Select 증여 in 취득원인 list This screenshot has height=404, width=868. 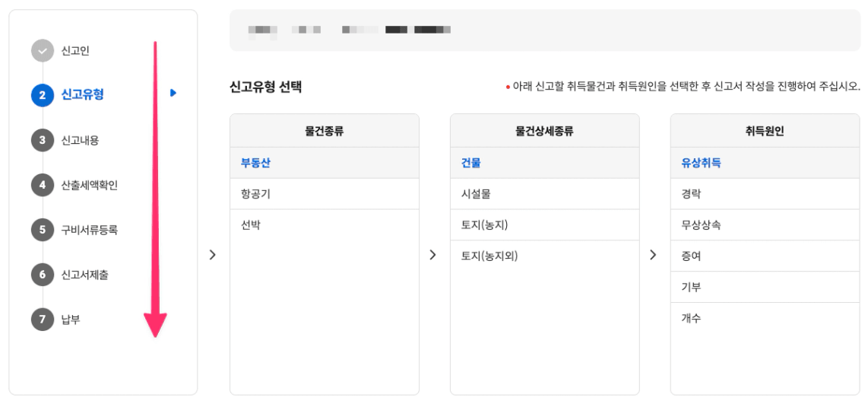pos(765,256)
